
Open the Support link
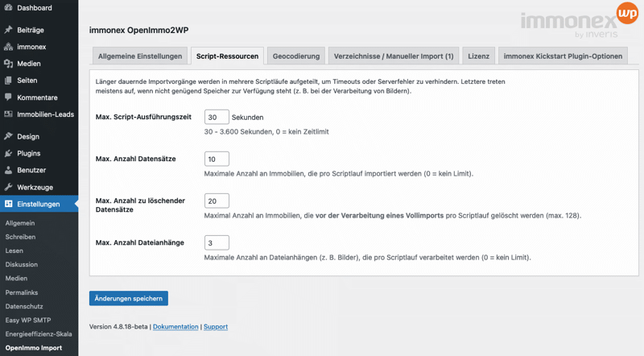(216, 326)
